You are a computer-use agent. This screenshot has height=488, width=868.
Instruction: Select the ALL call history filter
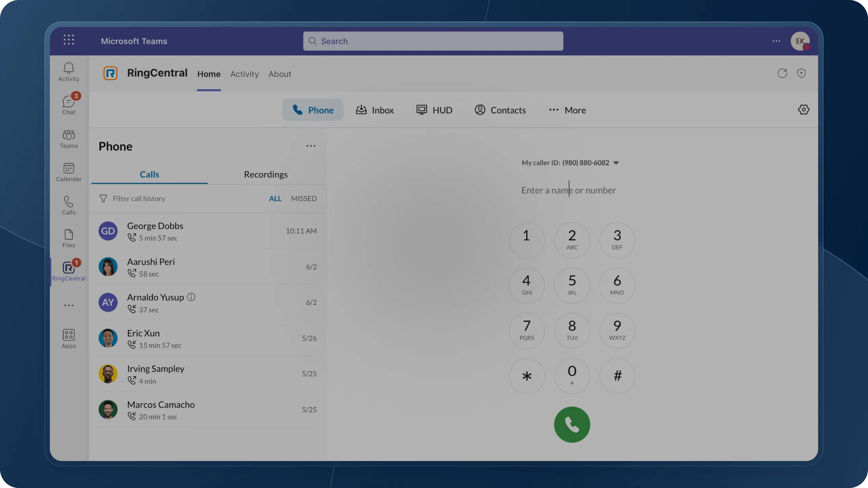(275, 199)
